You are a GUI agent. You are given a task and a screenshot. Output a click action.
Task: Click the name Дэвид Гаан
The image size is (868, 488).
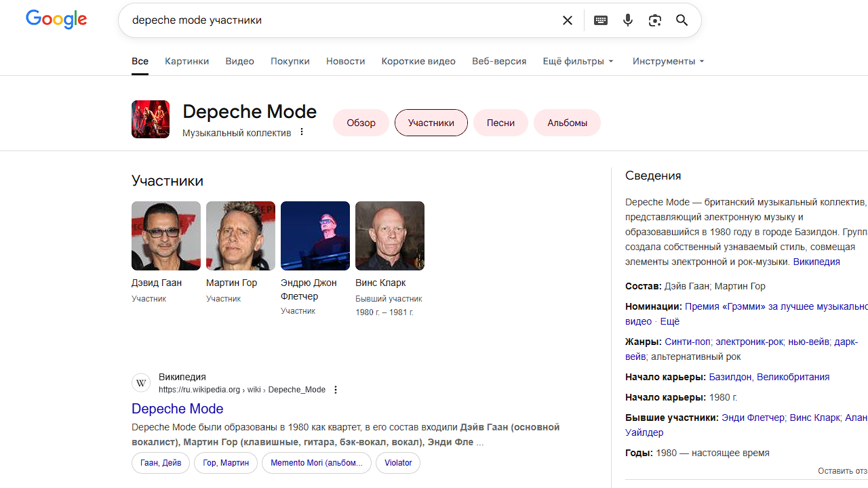point(157,283)
